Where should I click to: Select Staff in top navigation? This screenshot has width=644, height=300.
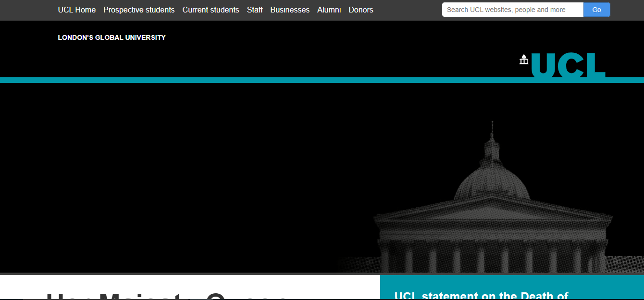pos(255,10)
